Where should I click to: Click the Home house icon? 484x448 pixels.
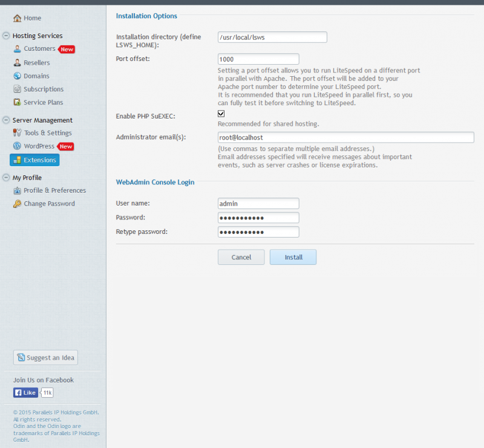pyautogui.click(x=18, y=18)
